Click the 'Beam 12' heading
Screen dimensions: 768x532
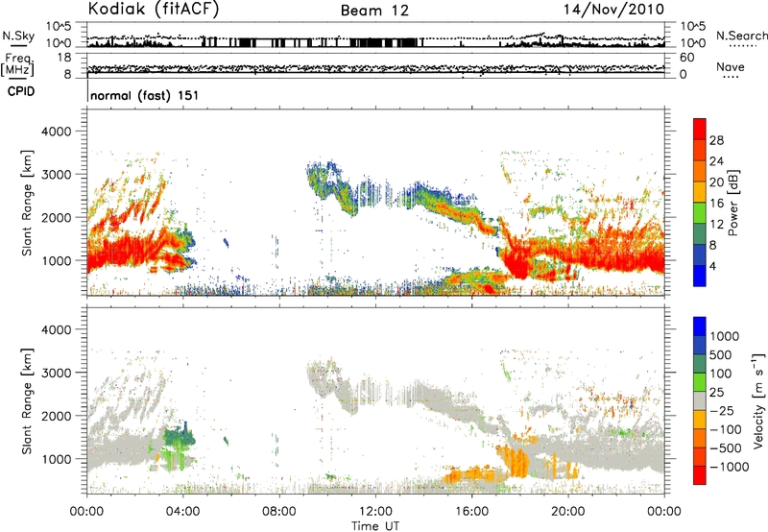click(374, 11)
